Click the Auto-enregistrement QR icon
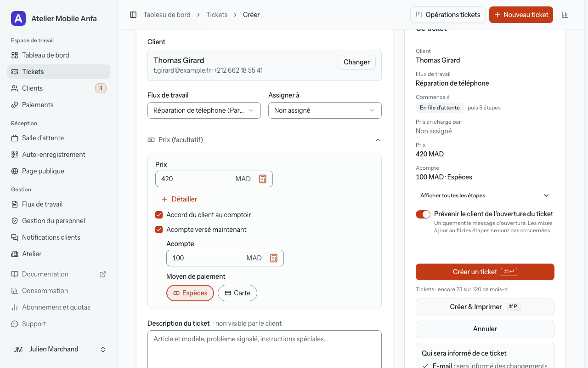Image resolution: width=588 pixels, height=368 pixels. tap(15, 155)
